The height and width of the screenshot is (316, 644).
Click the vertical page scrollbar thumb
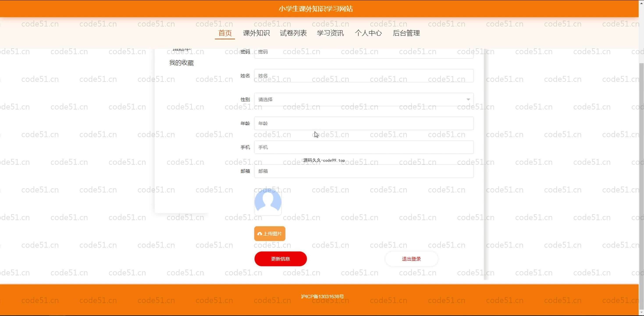(641, 186)
